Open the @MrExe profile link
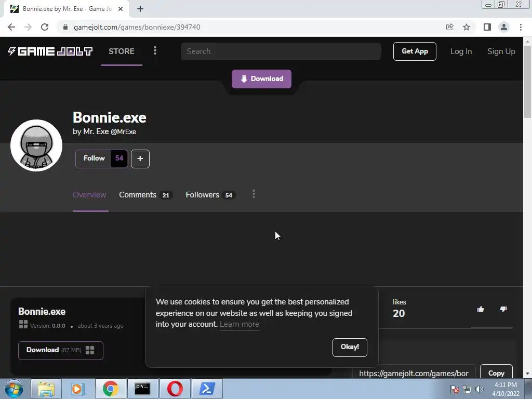The width and height of the screenshot is (532, 399). [124, 131]
